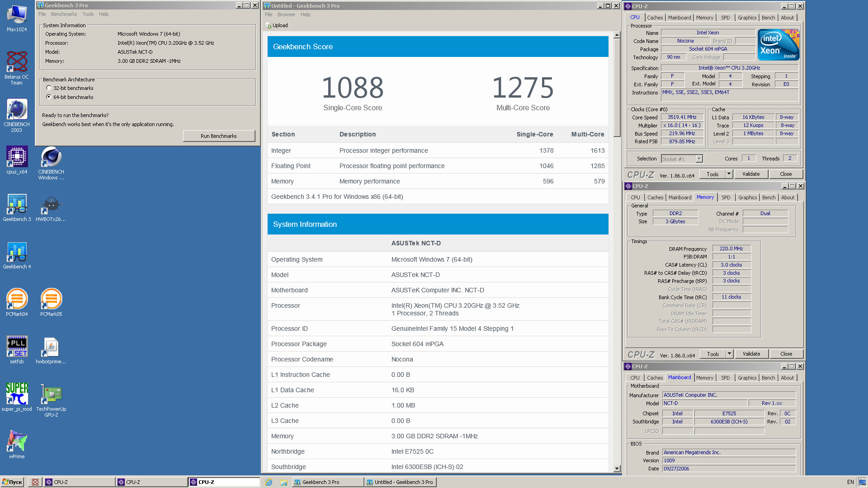Switch to Untitled - Geekbench 3 Pro taskbar button
Image resolution: width=868 pixels, height=488 pixels.
400,482
